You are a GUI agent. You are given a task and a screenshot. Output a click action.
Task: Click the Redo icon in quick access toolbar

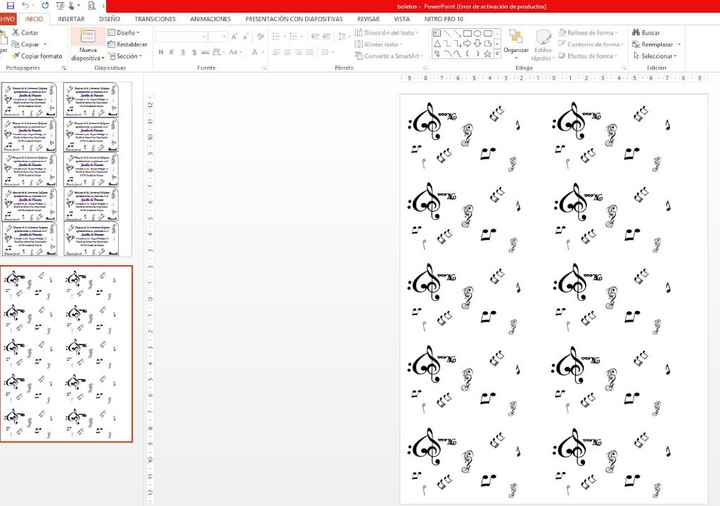tap(45, 6)
